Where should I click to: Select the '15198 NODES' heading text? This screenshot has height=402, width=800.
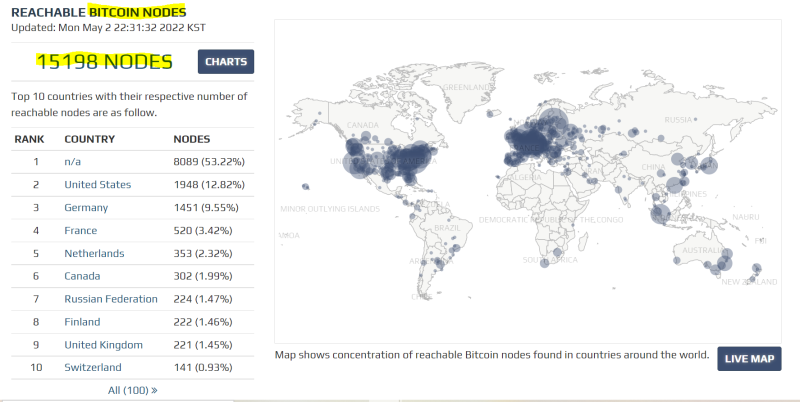pyautogui.click(x=104, y=62)
